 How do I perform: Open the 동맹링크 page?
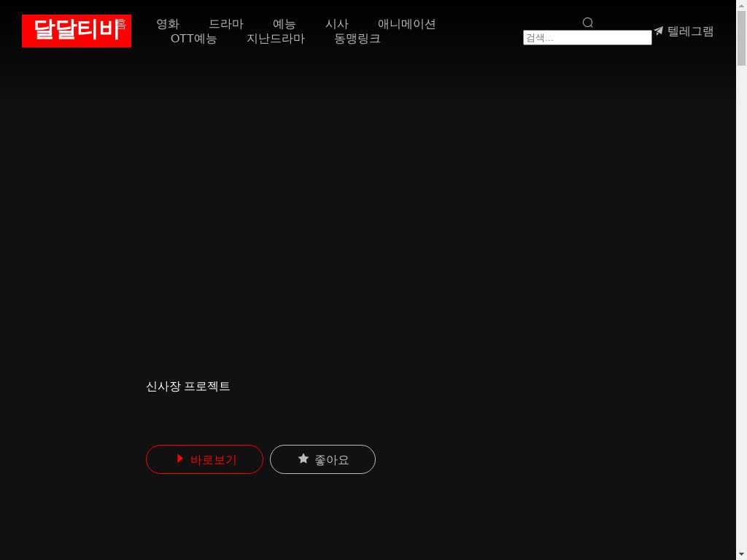(x=357, y=39)
